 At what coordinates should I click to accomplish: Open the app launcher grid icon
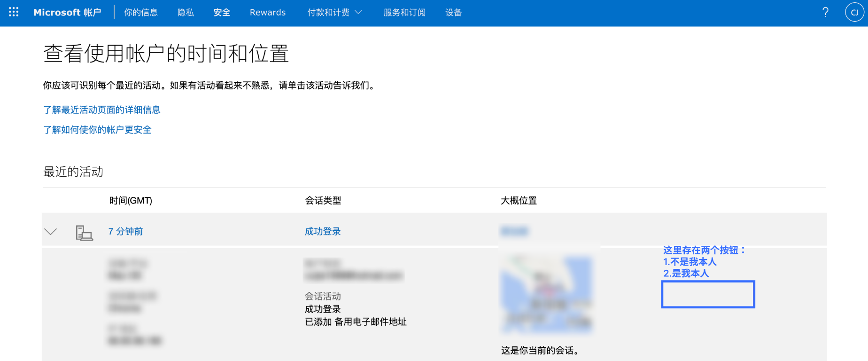[x=14, y=12]
